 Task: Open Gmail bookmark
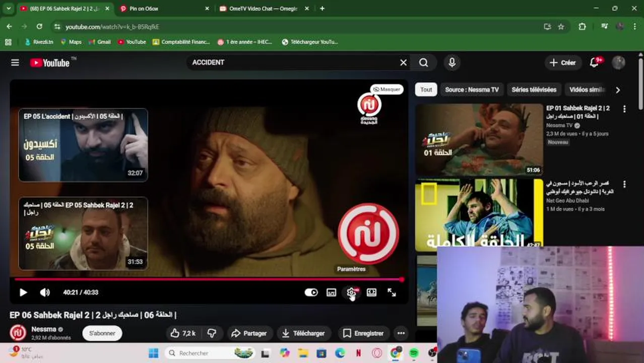tap(99, 42)
